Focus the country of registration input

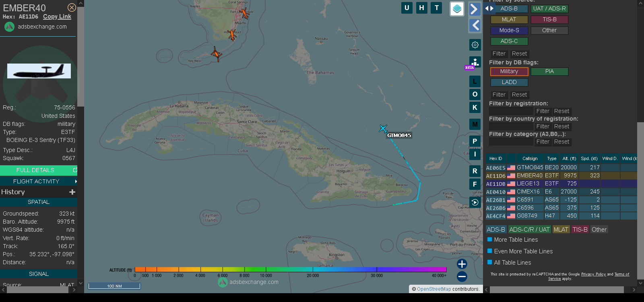click(511, 126)
